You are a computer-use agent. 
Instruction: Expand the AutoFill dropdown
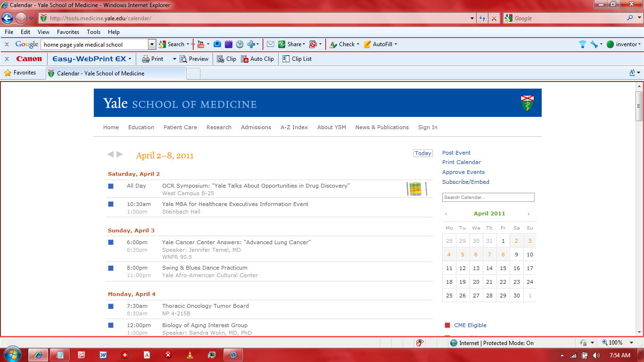click(396, 44)
